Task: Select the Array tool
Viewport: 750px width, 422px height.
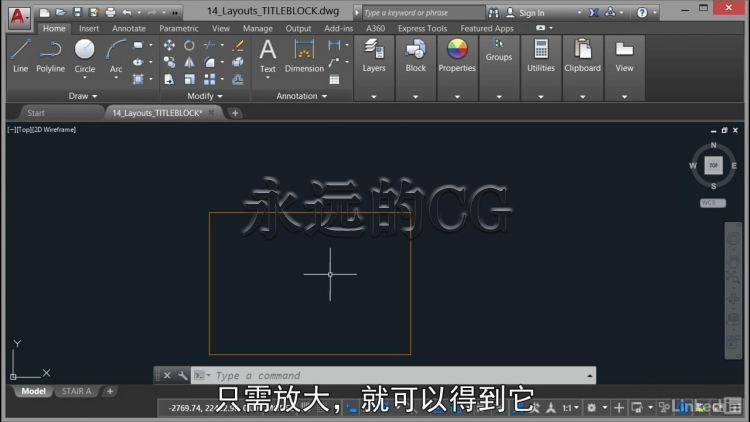Action: [210, 79]
